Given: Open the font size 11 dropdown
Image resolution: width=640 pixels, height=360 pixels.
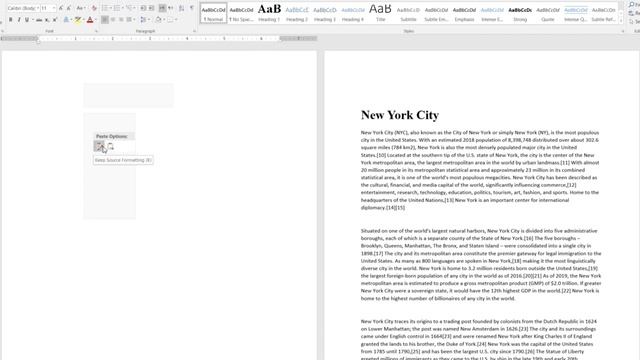Looking at the screenshot, I should pos(53,8).
